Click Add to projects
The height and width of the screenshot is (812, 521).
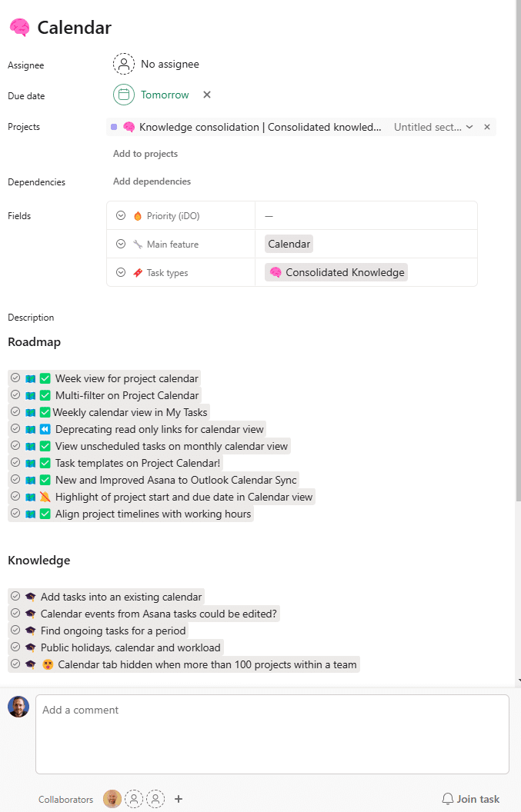[145, 154]
